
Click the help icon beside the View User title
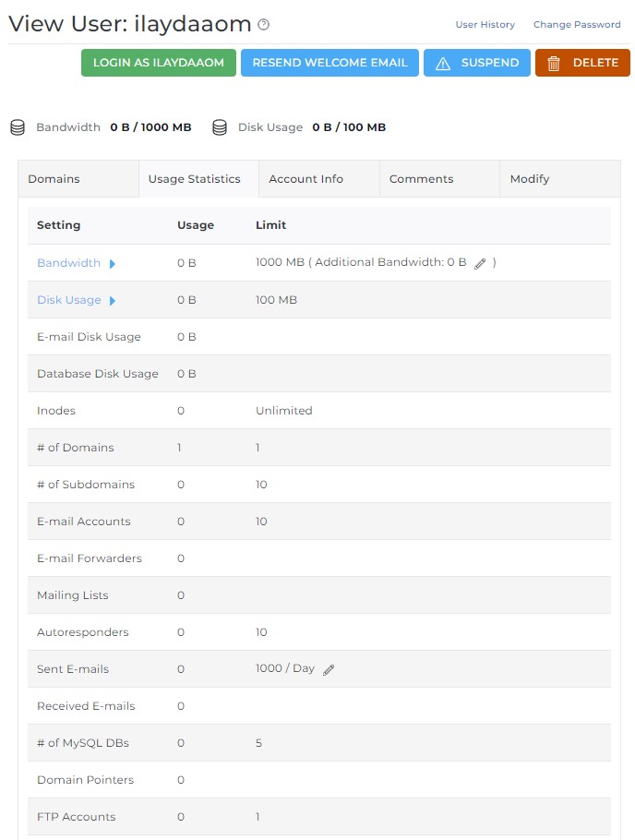(264, 25)
